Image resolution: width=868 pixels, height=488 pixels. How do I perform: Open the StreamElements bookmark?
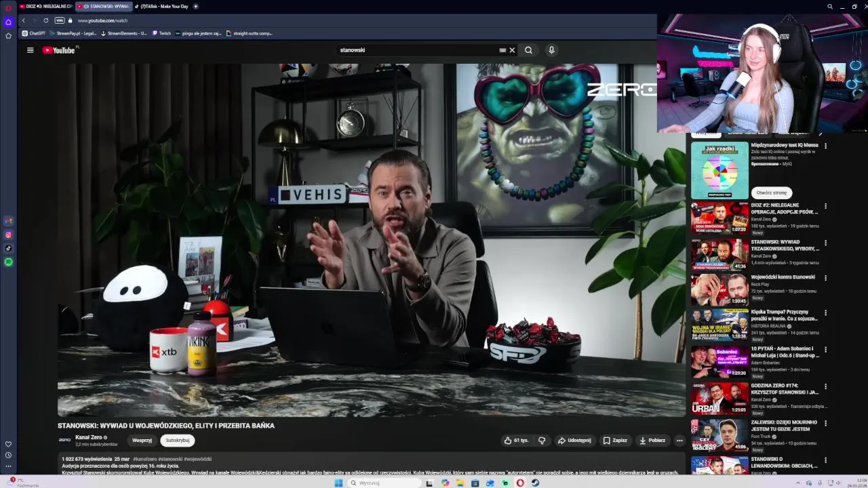[124, 33]
